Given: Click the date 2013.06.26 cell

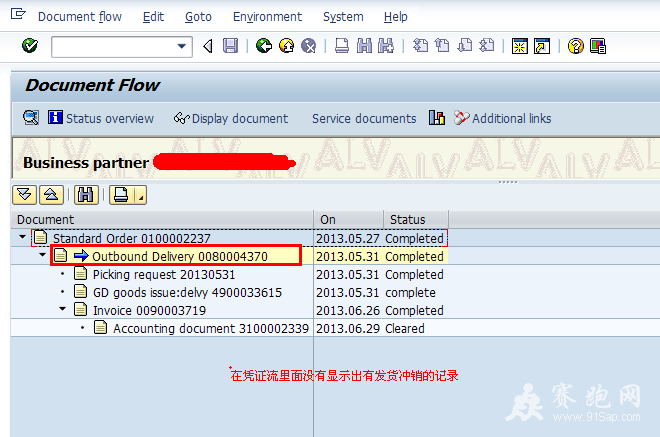Looking at the screenshot, I should click(x=348, y=310).
